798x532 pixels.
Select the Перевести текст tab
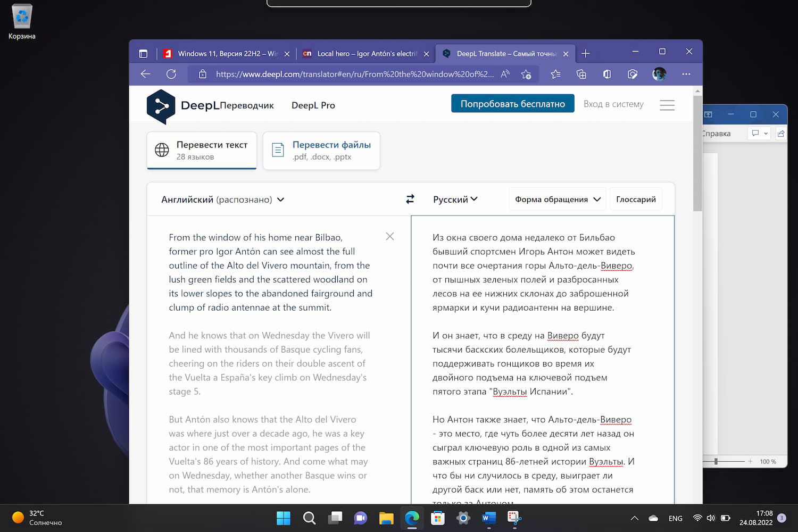click(202, 151)
